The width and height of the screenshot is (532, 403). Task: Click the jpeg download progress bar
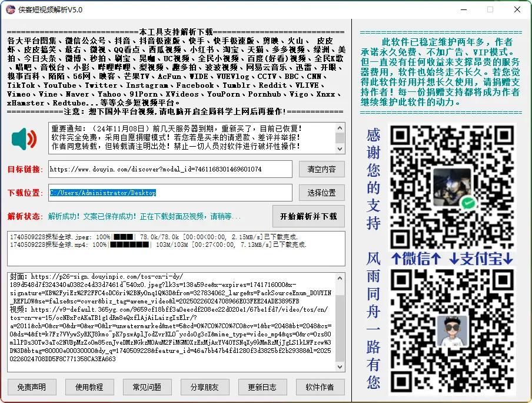tap(124, 237)
